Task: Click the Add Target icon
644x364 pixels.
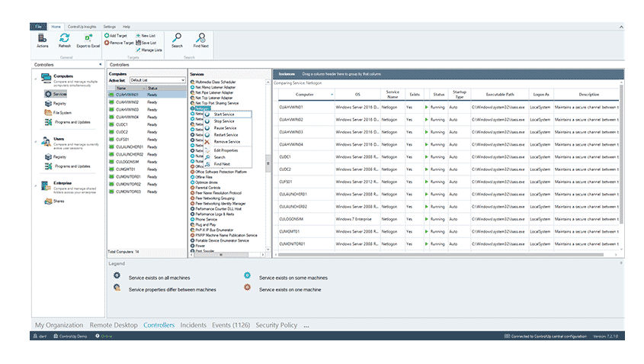Action: (107, 36)
